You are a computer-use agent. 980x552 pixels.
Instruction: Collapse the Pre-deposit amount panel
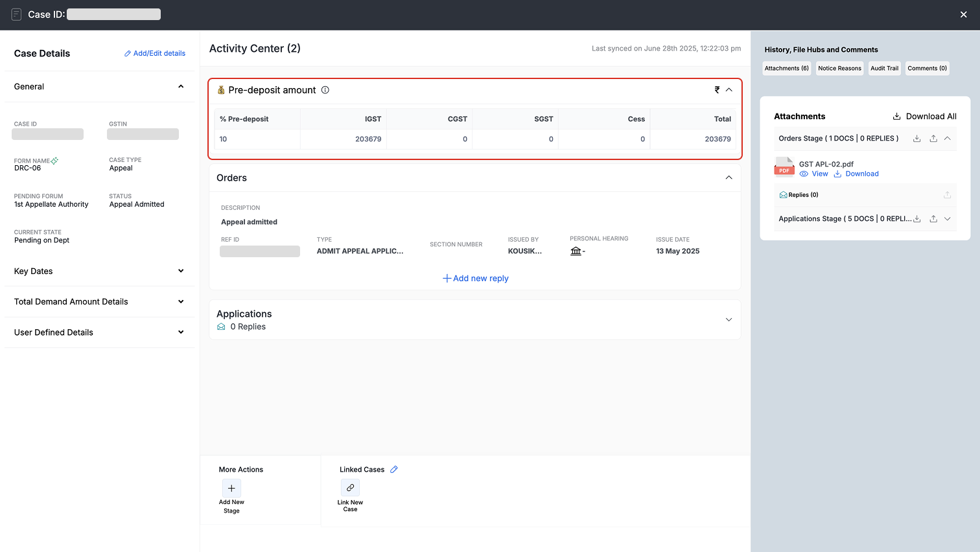729,90
